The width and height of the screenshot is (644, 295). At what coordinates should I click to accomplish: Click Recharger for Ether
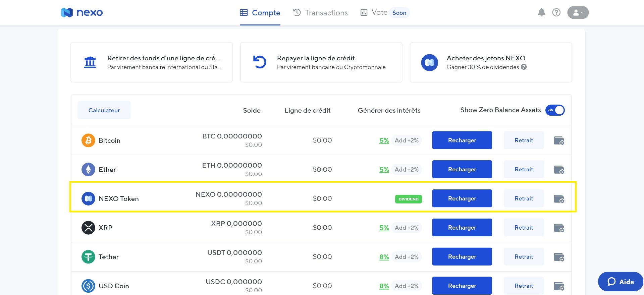462,169
